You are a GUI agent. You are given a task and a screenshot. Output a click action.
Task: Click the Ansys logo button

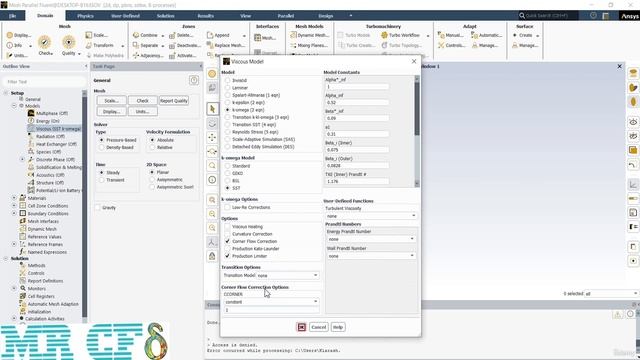pos(629,16)
